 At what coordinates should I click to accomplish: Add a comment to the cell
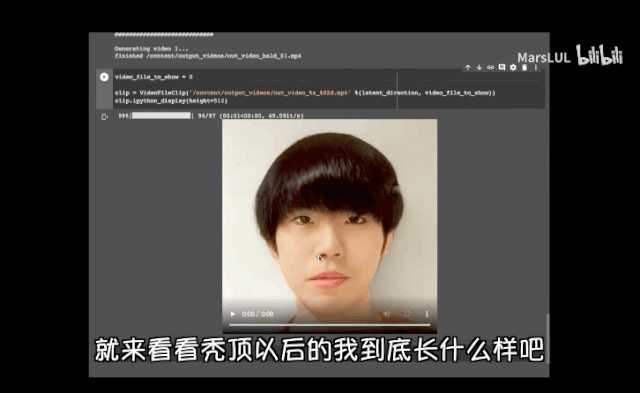click(x=502, y=67)
